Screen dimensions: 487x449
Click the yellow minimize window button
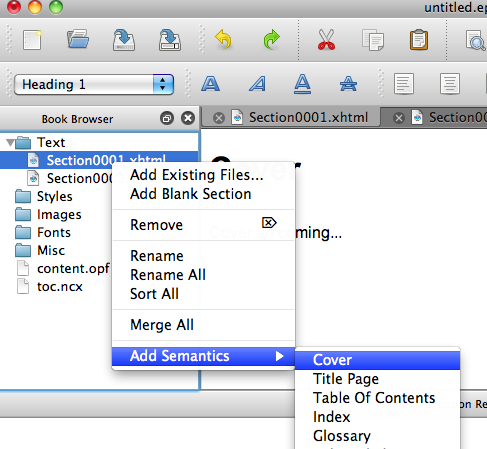click(35, 7)
